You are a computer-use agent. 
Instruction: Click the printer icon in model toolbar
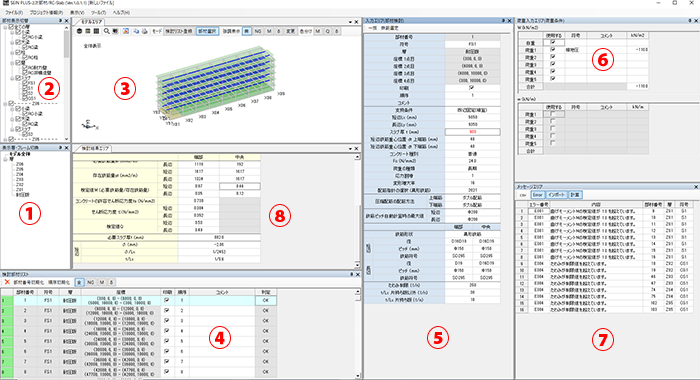(x=145, y=31)
